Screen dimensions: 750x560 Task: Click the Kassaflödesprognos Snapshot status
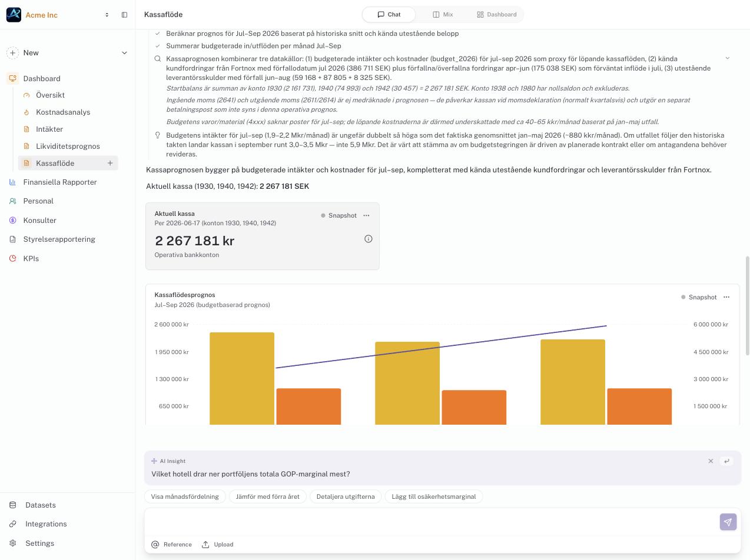699,297
